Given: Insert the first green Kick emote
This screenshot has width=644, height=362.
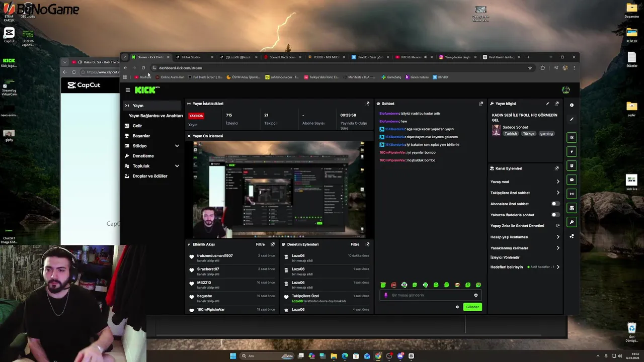Looking at the screenshot, I should (383, 285).
